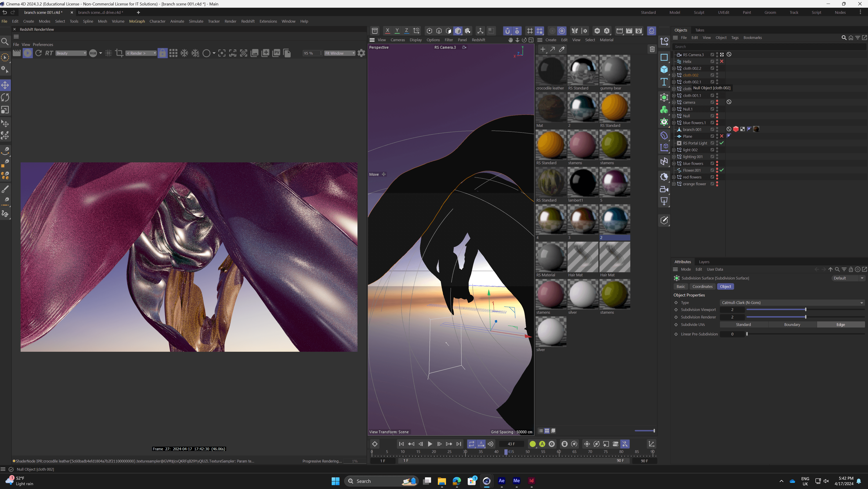Toggle the render region crop icon
868x489 pixels.
(119, 53)
